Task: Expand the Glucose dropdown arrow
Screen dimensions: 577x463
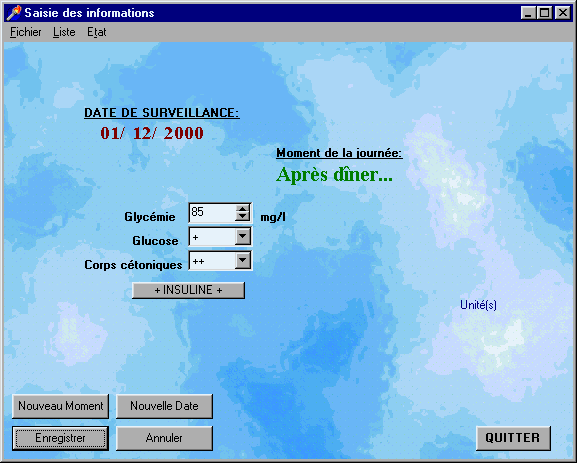Action: click(x=243, y=236)
